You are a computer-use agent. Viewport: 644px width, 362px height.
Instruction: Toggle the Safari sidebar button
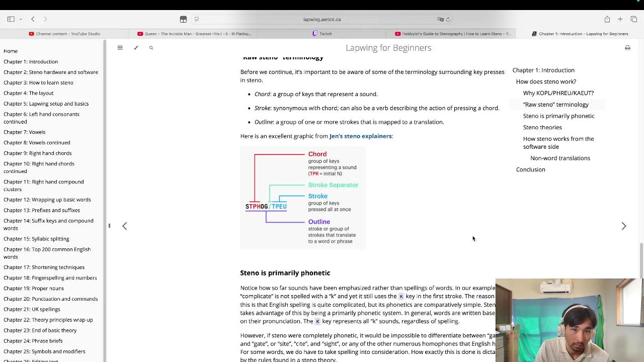(11, 19)
